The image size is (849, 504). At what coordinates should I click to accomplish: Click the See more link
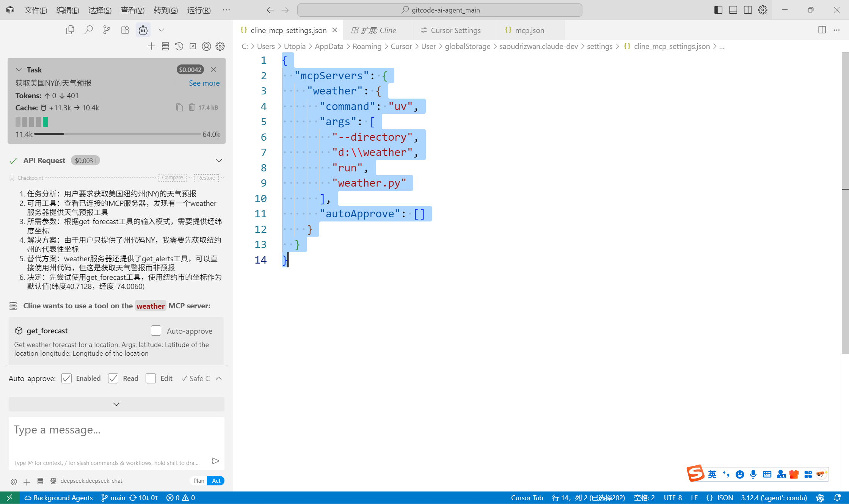204,83
